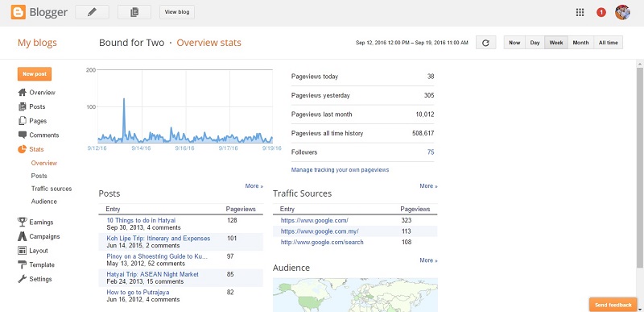Select the All time range
Screen dimensions: 644x312
(609, 43)
